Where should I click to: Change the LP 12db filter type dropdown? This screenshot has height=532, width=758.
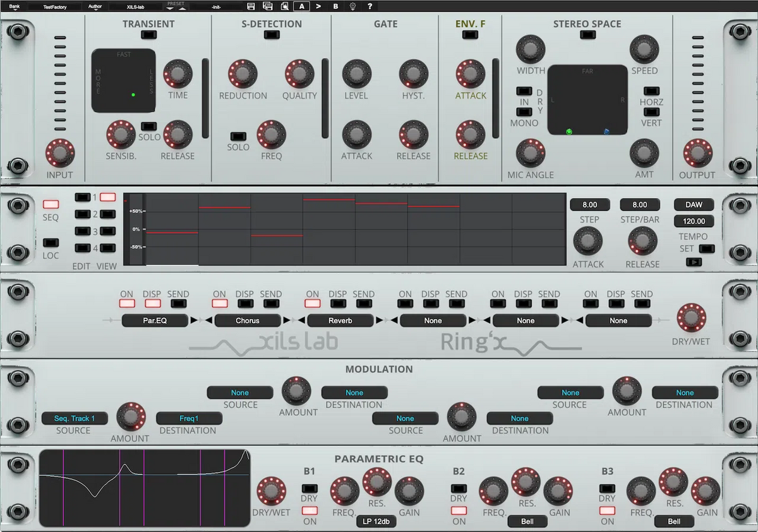click(x=376, y=521)
